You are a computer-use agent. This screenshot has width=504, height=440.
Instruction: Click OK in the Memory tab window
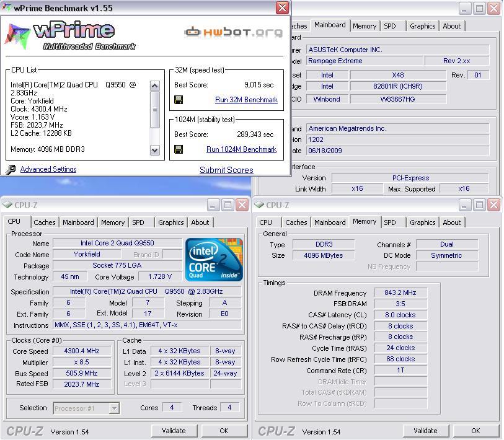475,431
